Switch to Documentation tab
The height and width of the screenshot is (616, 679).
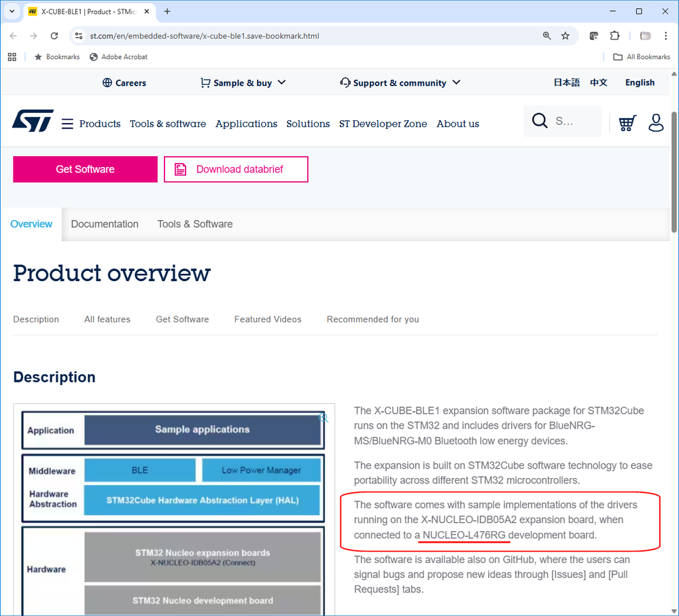tap(105, 224)
